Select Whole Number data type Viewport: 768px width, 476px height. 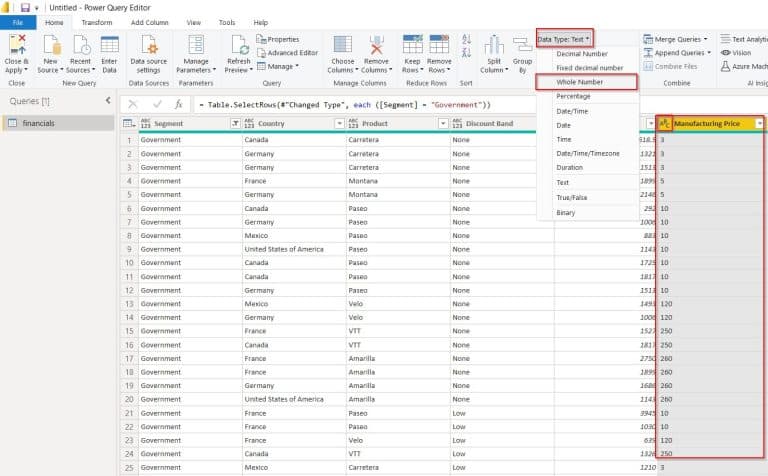(587, 82)
